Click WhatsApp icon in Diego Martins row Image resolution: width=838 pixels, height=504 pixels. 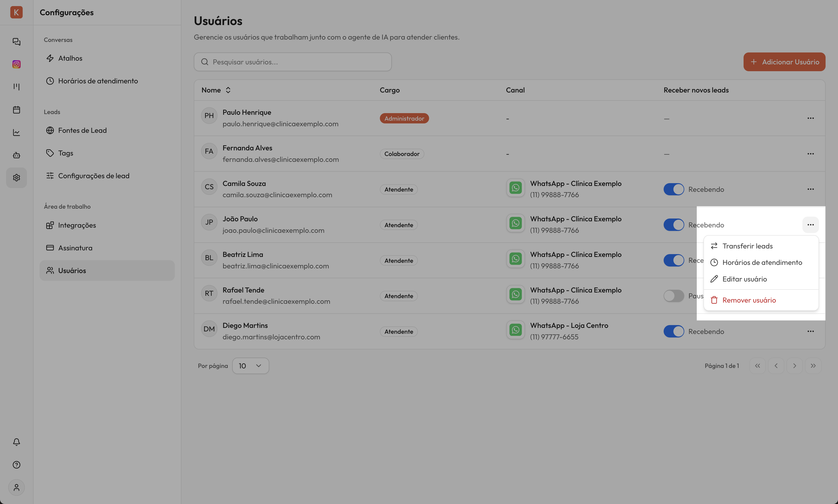pyautogui.click(x=516, y=330)
